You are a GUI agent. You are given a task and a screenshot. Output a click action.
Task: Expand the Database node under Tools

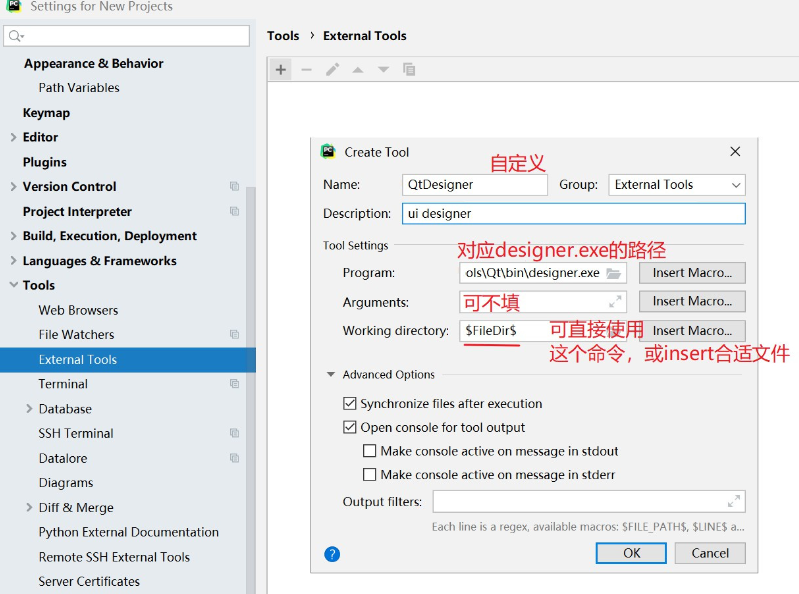tap(29, 409)
